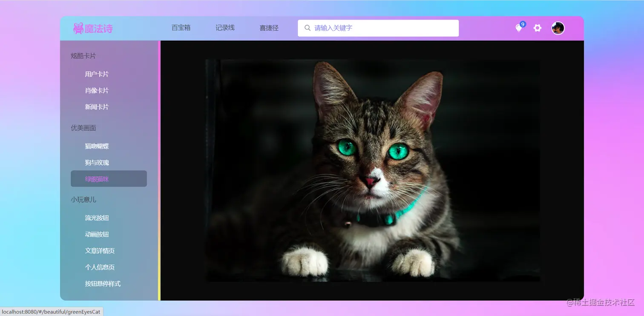644x316 pixels.
Task: Click the 炫酷卡片 group heading
Action: (83, 56)
